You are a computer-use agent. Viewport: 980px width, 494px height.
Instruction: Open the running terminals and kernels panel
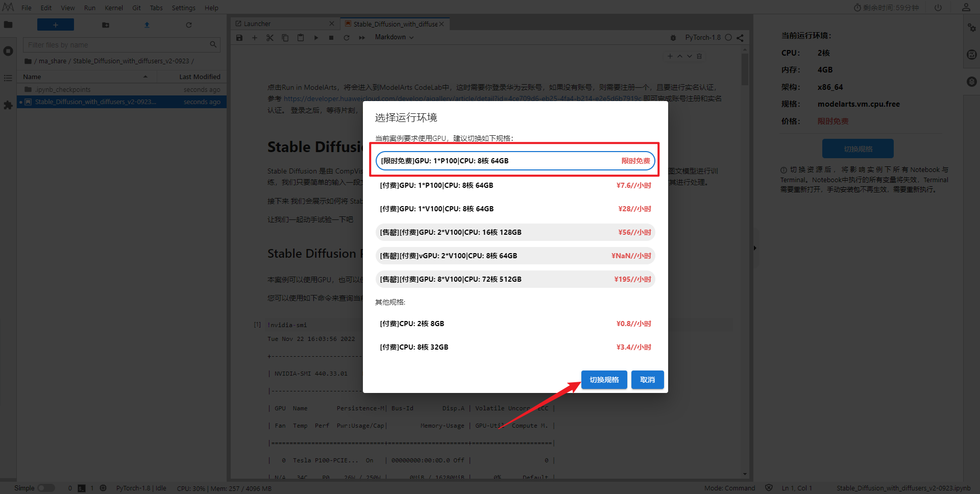click(x=8, y=51)
